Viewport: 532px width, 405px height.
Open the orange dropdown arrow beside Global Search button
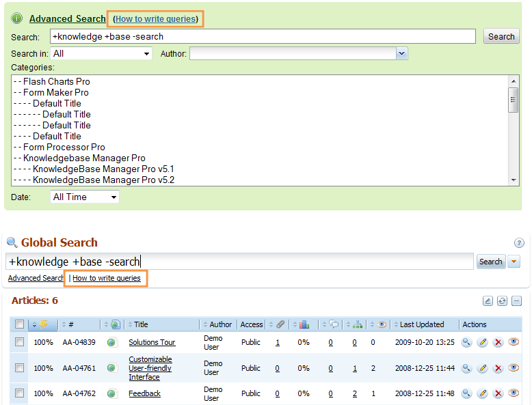(514, 262)
